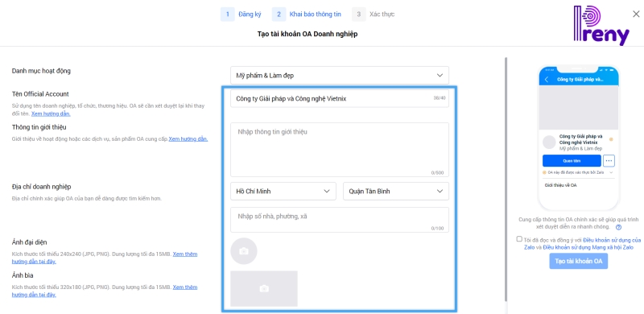Select step 3 Xác thực
The height and width of the screenshot is (314, 644).
[x=374, y=14]
